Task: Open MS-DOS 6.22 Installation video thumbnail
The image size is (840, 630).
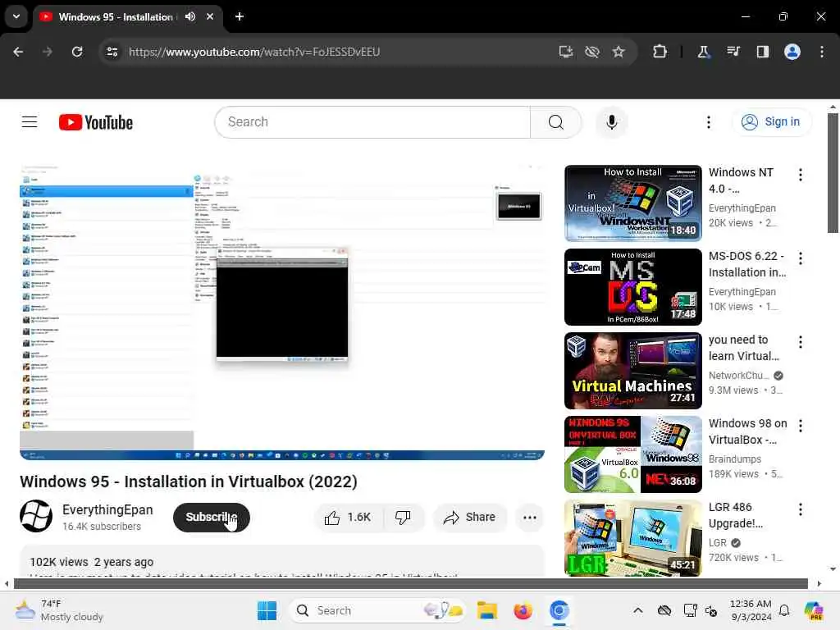Action: [633, 286]
